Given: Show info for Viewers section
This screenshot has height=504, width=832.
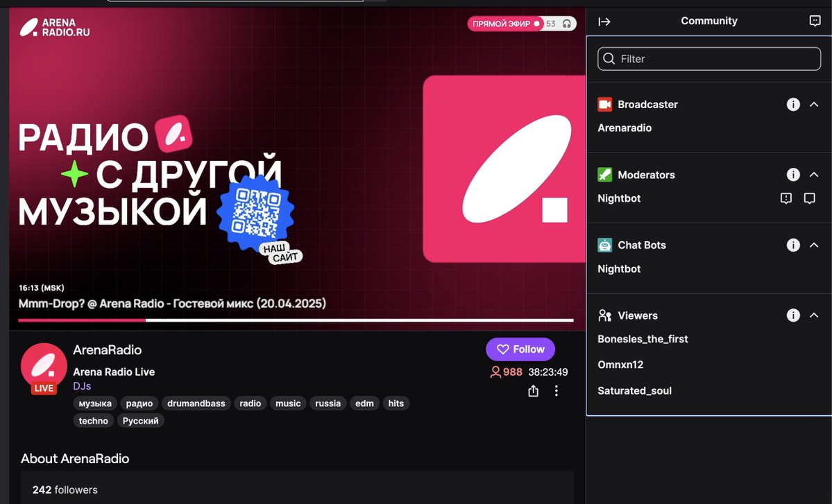Looking at the screenshot, I should pyautogui.click(x=792, y=315).
